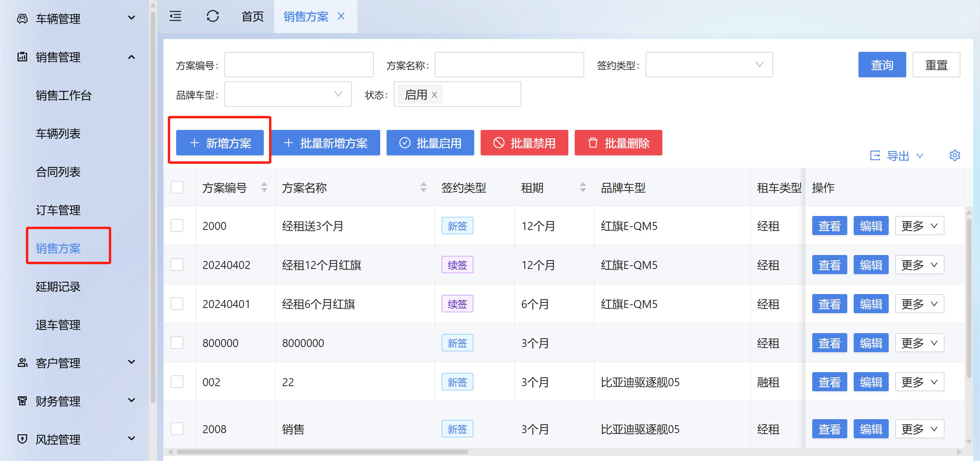Screen dimensions: 980x461
Task: Remove the 启用 status filter tag
Action: coord(434,95)
